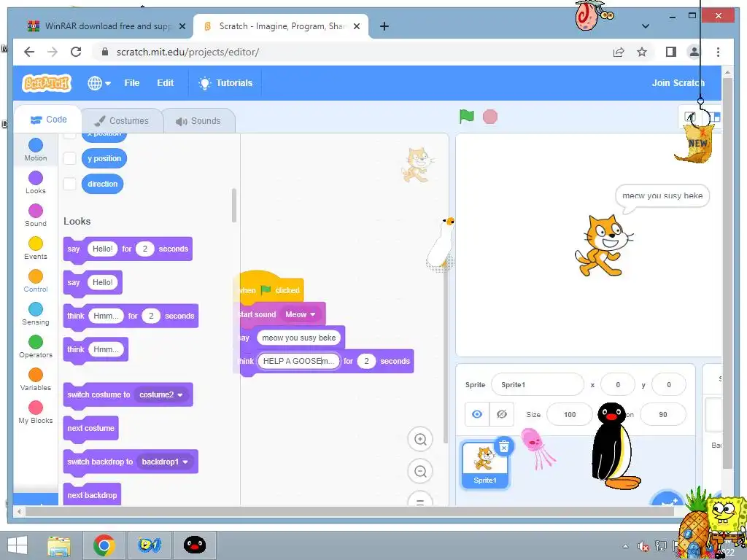The height and width of the screenshot is (560, 747).
Task: Click seconds value in workspace think block
Action: click(x=366, y=361)
